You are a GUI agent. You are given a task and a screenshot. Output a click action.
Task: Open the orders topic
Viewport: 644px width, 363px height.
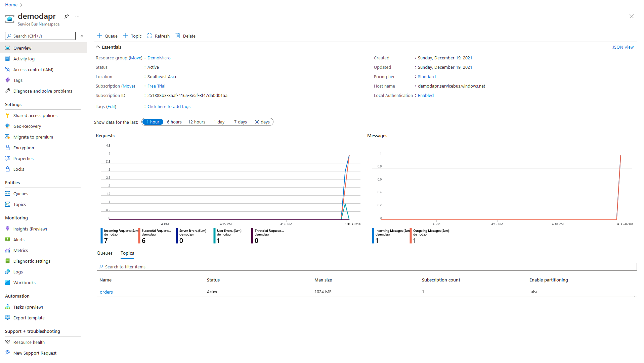(x=106, y=292)
